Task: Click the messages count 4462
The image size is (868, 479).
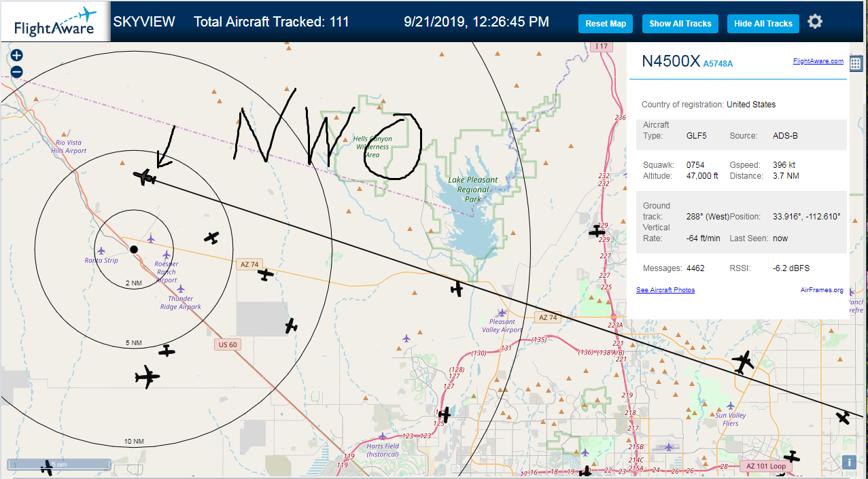Action: point(695,268)
